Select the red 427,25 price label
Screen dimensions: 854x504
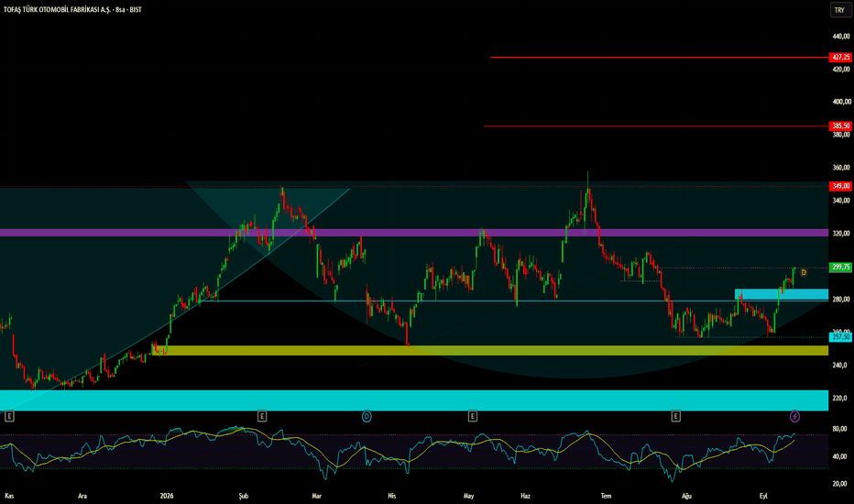tap(840, 57)
